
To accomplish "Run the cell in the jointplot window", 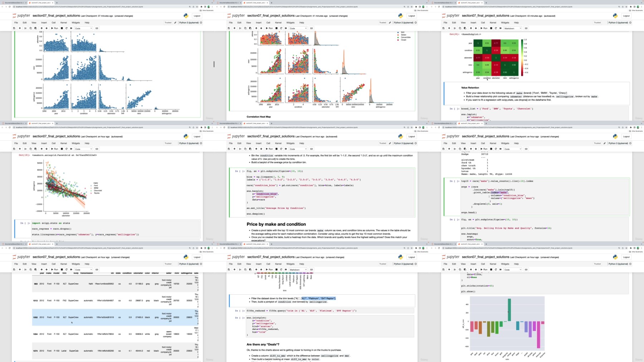I will coord(269,270).
